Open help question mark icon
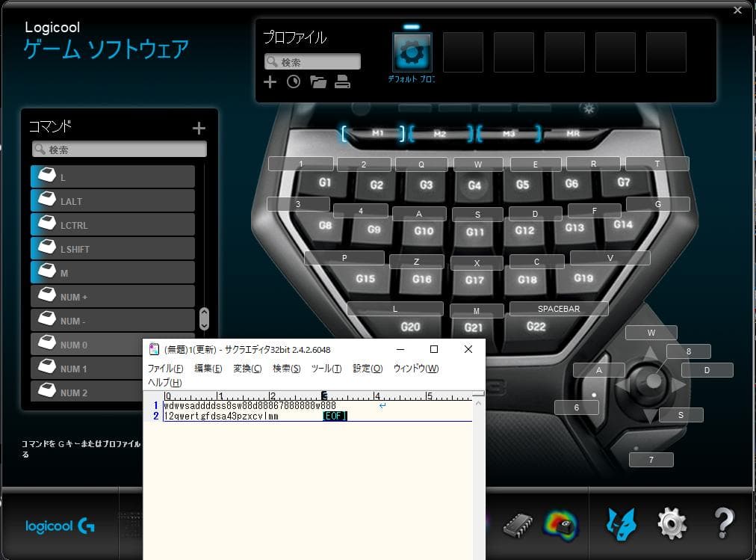The image size is (756, 560). coord(723,523)
